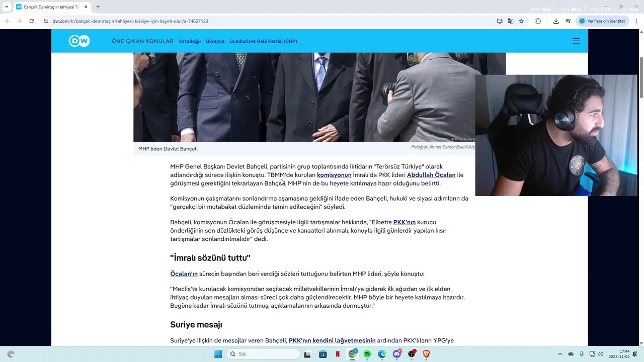Follow the PKK'nın link in third paragraph
Image resolution: width=644 pixels, height=362 pixels.
[x=405, y=222]
